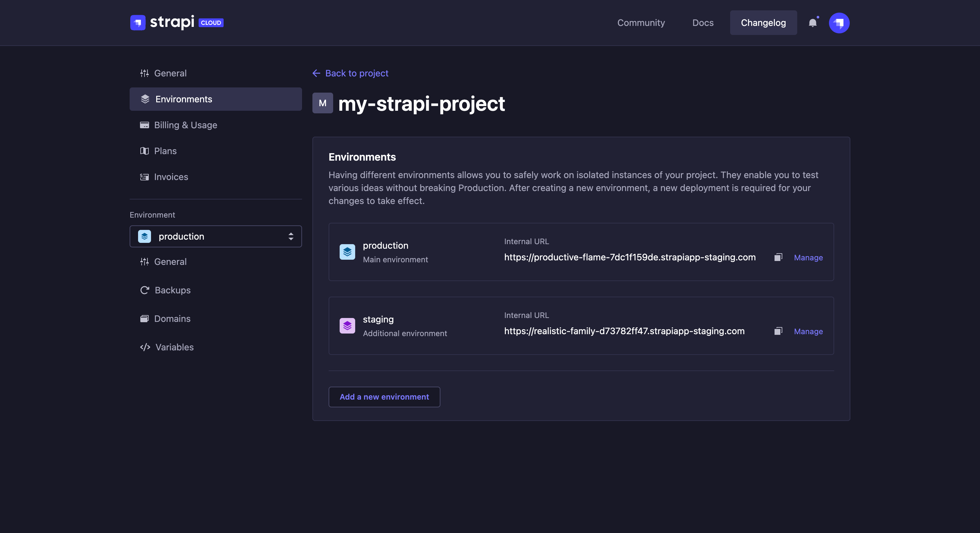
Task: Click the Docs navigation item
Action: point(703,22)
